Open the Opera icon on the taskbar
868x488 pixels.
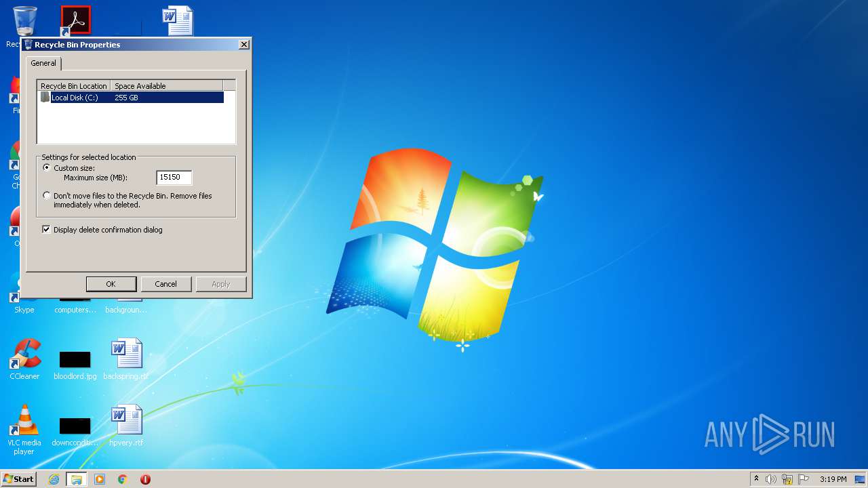point(145,479)
